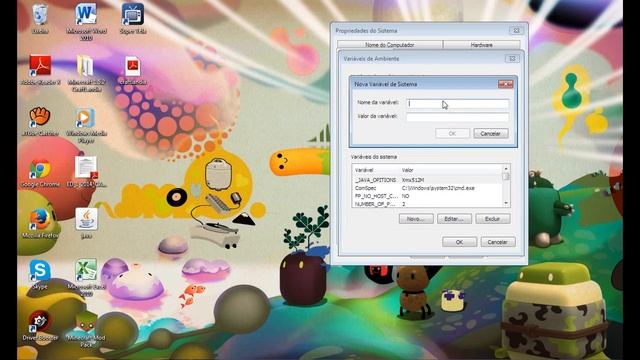Launch Driver Booster shortcut

(x=40, y=326)
